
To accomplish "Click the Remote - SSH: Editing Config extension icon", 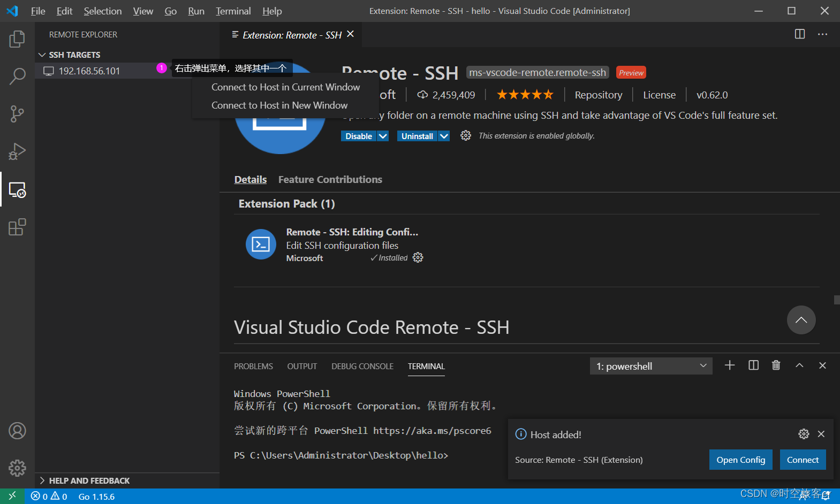I will [261, 244].
